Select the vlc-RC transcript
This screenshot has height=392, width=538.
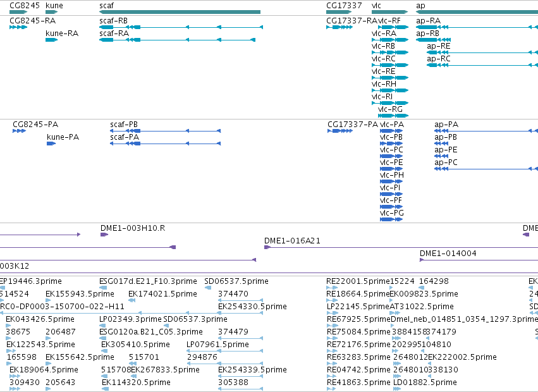click(x=390, y=65)
